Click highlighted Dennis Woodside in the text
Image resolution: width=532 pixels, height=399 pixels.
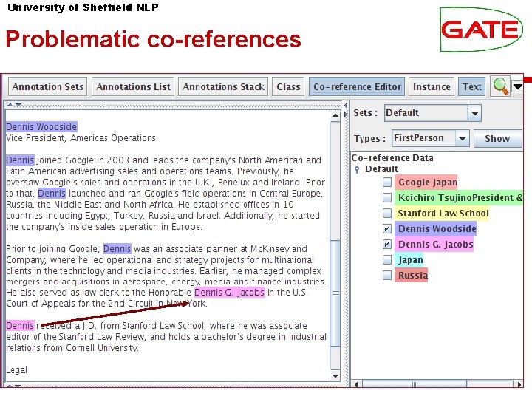[x=41, y=127]
